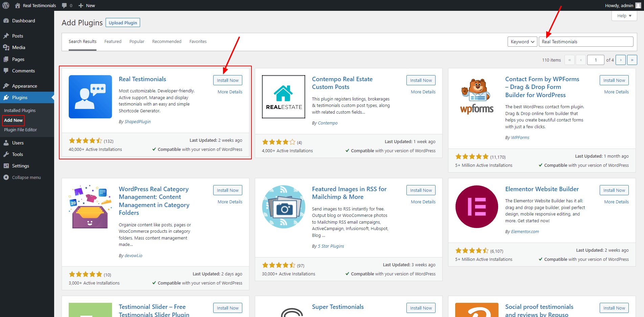Open Add New plugins submenu item
644x317 pixels.
[x=13, y=120]
